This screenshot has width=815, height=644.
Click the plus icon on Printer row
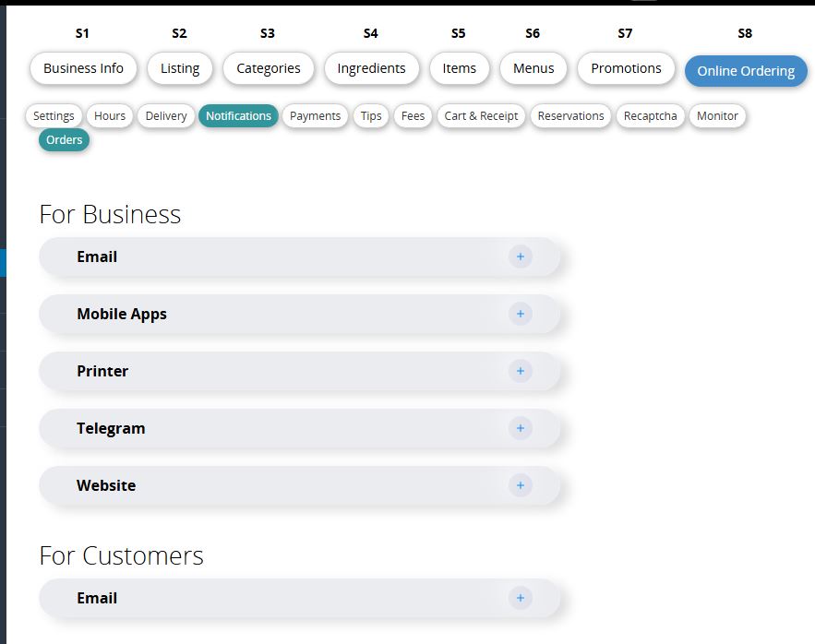(x=520, y=371)
